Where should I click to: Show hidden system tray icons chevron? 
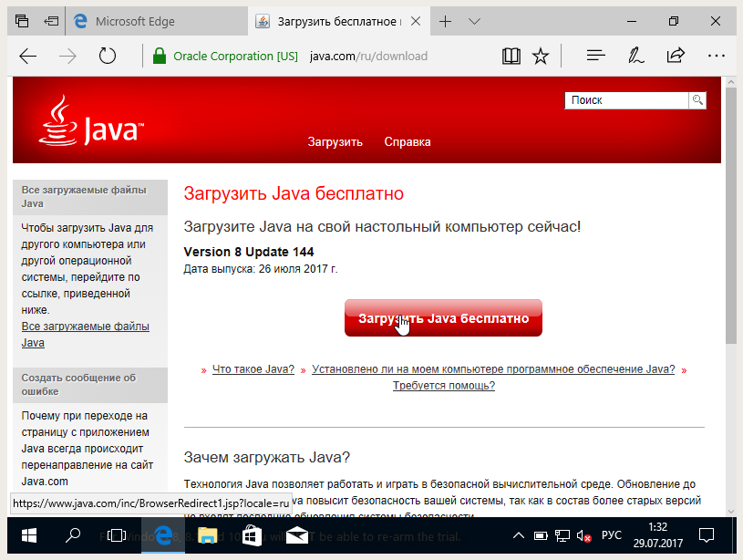[519, 534]
